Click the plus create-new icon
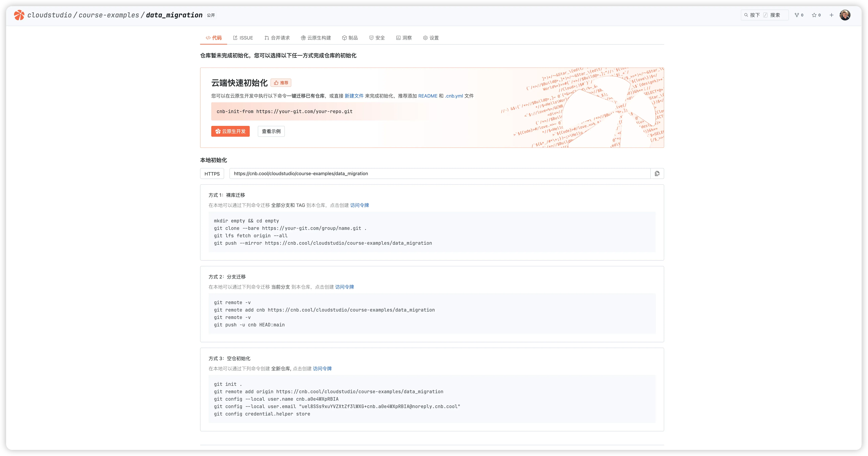The image size is (868, 456). tap(832, 15)
